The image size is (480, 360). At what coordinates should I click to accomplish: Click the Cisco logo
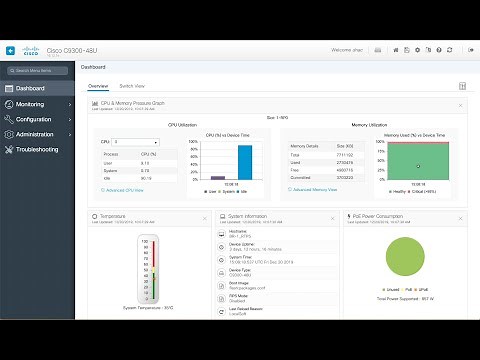click(31, 51)
